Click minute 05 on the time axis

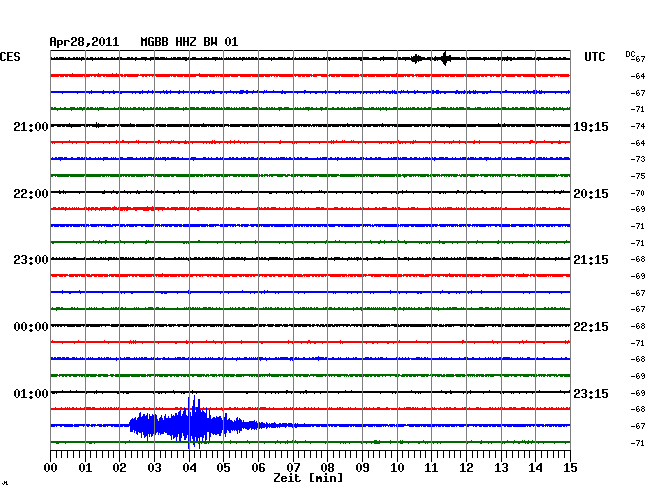[x=224, y=468]
